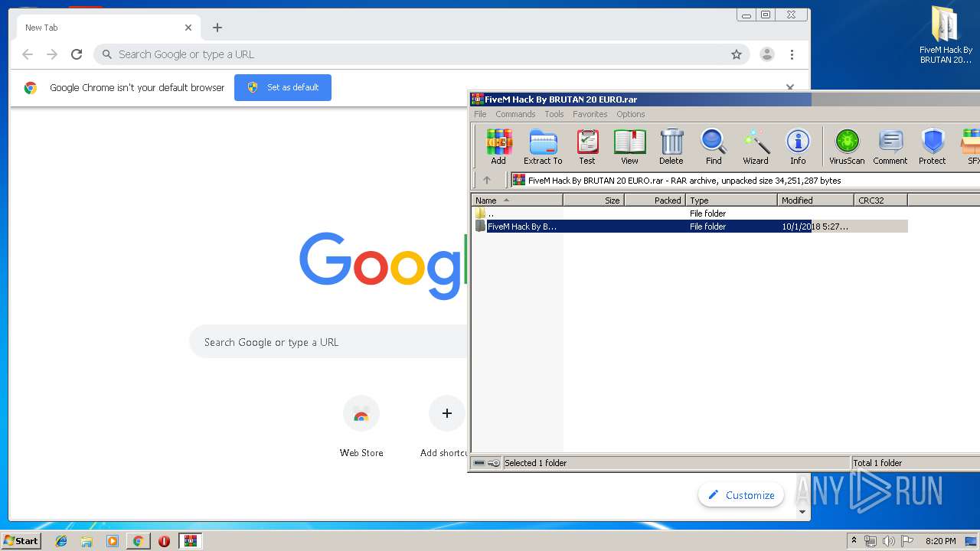Click the drive/key icon in the WinRAR status bar
The image size is (980, 551).
point(487,463)
